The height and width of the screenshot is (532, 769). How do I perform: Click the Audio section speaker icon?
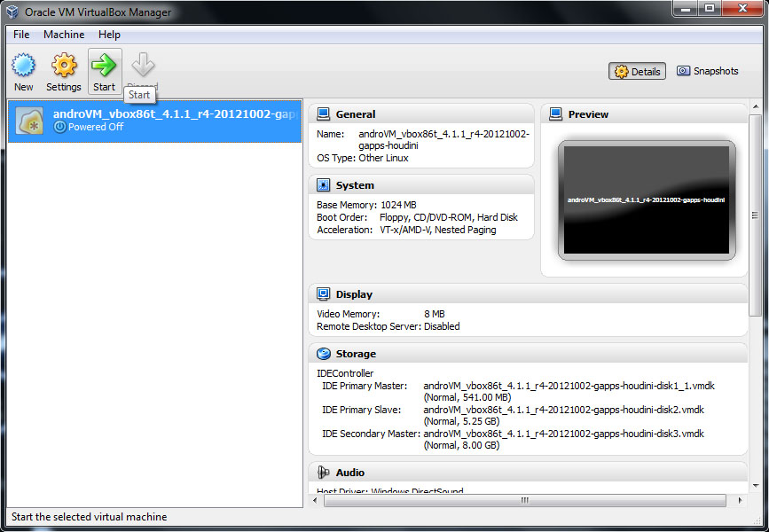click(x=323, y=473)
